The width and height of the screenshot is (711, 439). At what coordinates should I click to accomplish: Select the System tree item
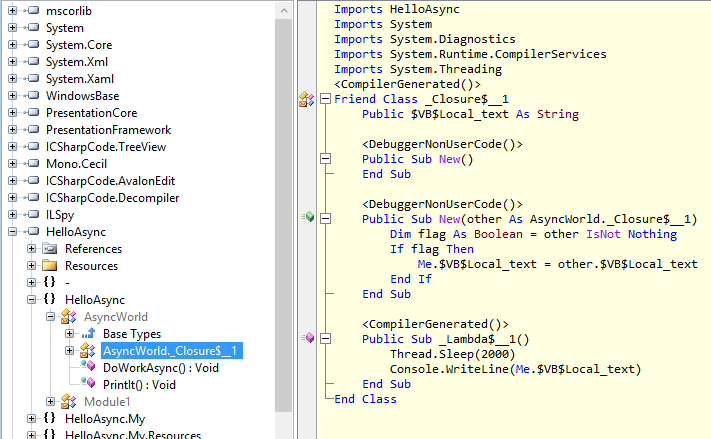click(x=65, y=28)
